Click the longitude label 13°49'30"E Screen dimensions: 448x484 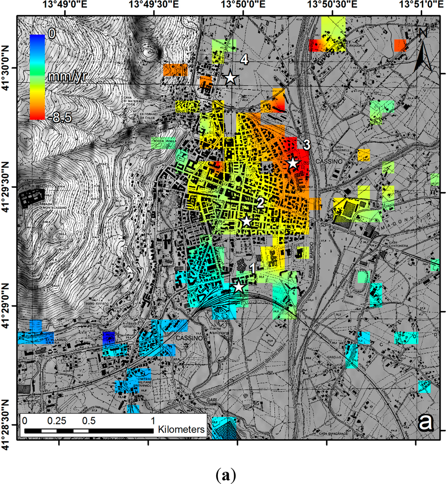[x=154, y=5]
